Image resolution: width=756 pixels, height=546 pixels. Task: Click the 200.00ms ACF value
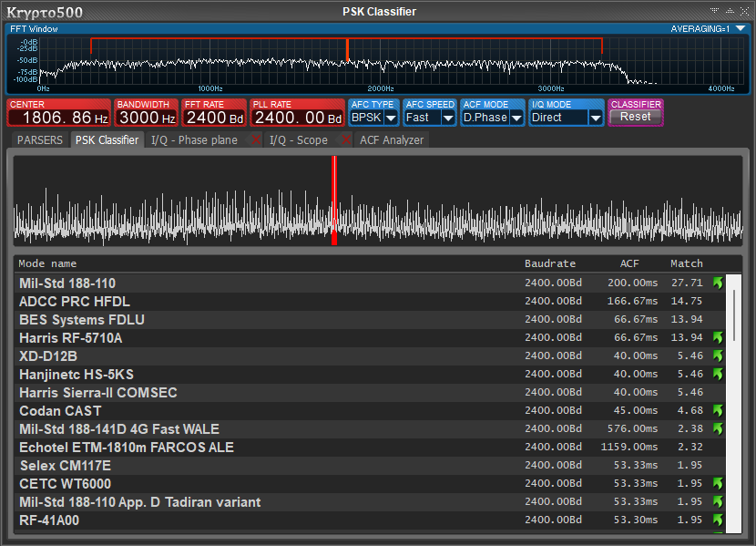632,283
